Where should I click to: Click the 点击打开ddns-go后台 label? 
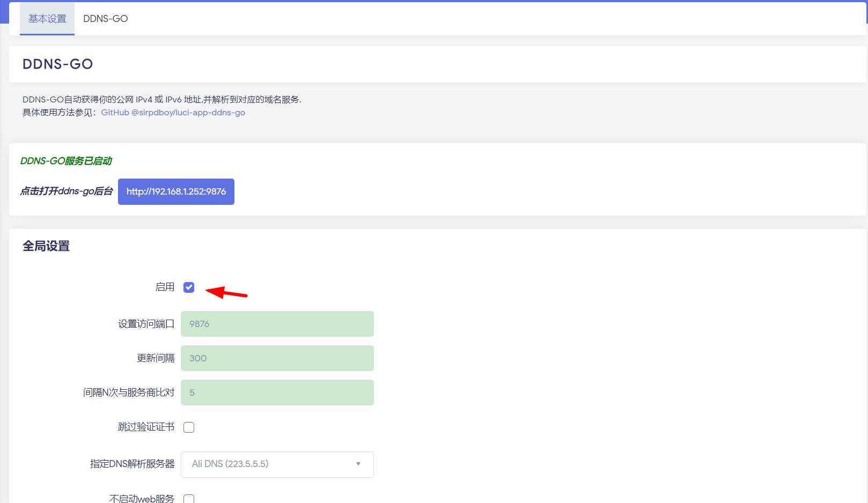tap(67, 191)
